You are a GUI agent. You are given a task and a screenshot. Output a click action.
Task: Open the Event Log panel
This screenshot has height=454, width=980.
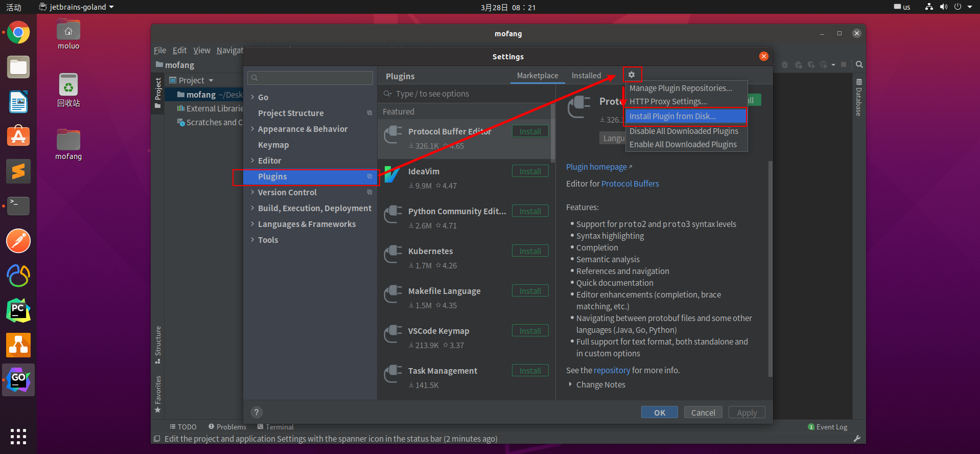pos(828,427)
